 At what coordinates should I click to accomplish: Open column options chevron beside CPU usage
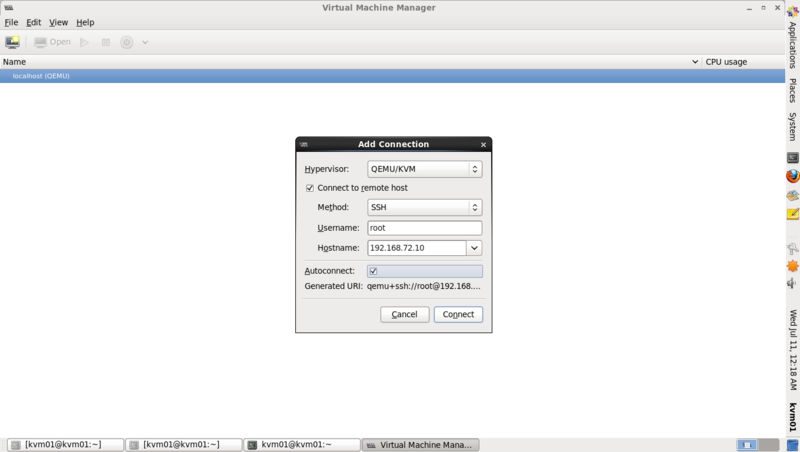point(695,62)
